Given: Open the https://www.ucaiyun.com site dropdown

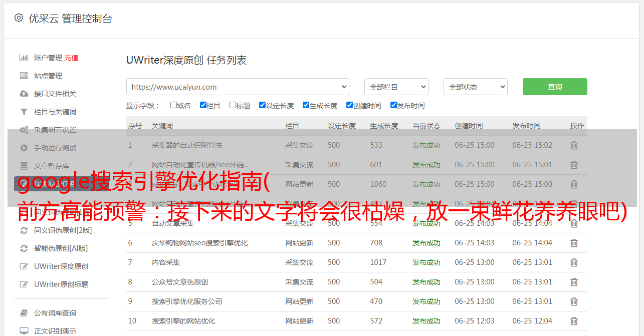Looking at the screenshot, I should pyautogui.click(x=238, y=87).
